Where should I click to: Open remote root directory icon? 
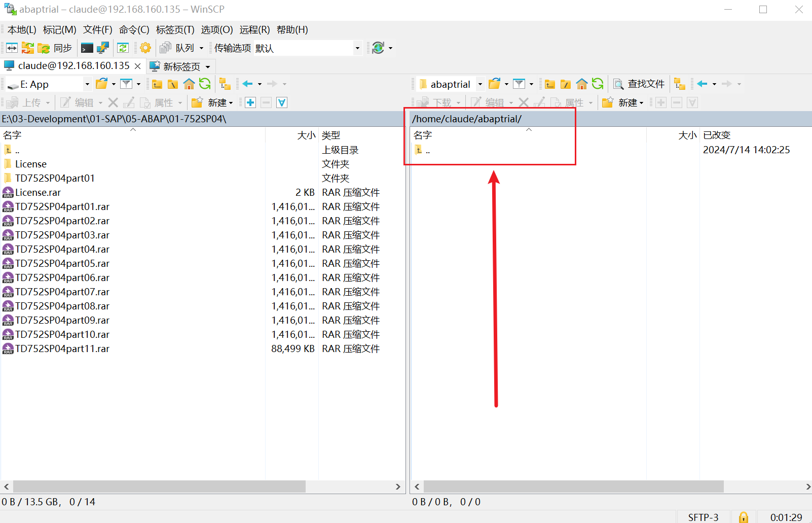(566, 84)
